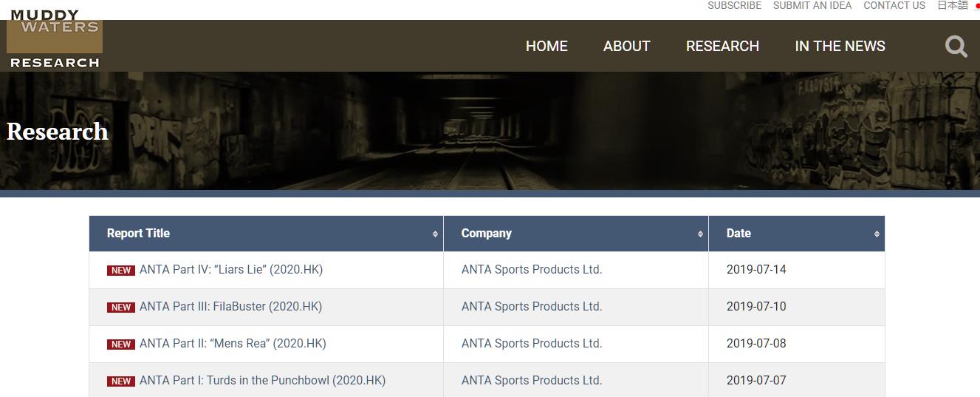Viewport: 980px width, 397px height.
Task: Go to the HOME menu item
Action: (x=546, y=46)
